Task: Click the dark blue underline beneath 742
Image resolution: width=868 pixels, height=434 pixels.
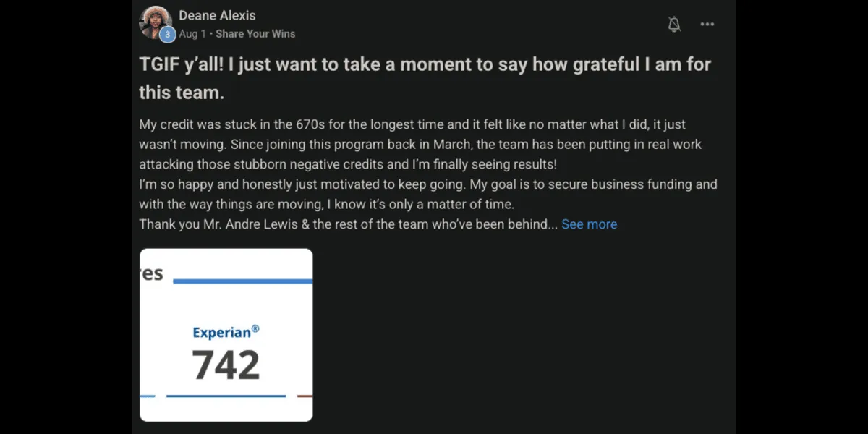Action: [x=226, y=396]
